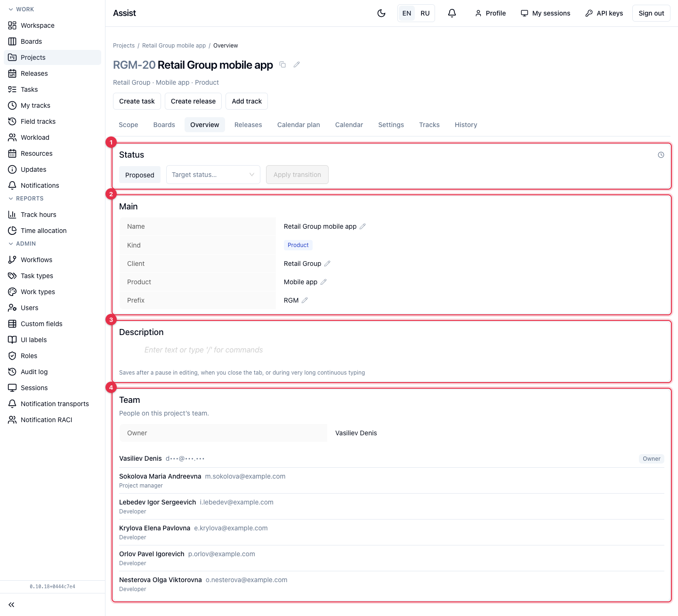
Task: Collapse the ADMIN sidebar section
Action: pos(22,244)
